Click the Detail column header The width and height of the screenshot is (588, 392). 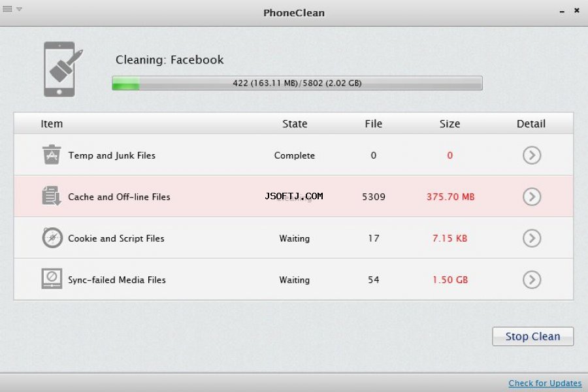[531, 123]
